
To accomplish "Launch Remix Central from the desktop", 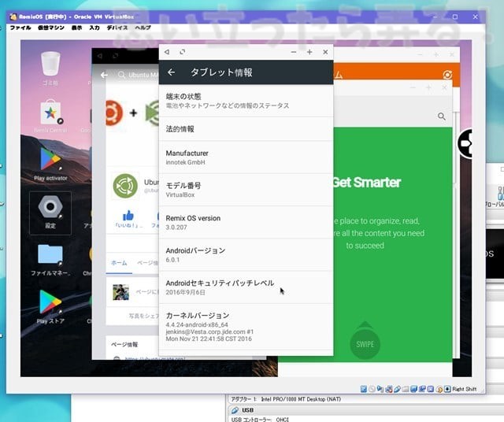I will pos(50,117).
